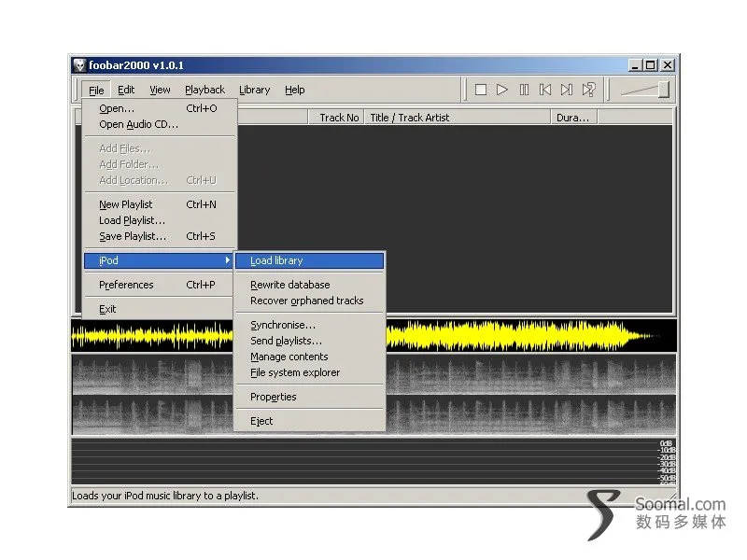Choose Send playlists... entry
Screen dimensions: 747x560
pos(310,341)
